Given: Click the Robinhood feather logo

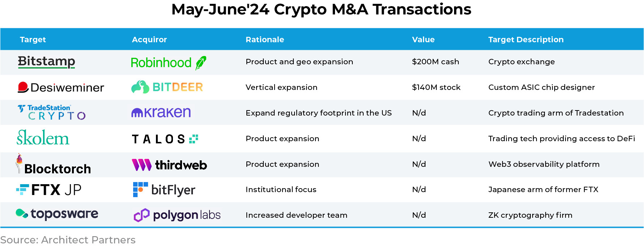Looking at the screenshot, I should (201, 63).
